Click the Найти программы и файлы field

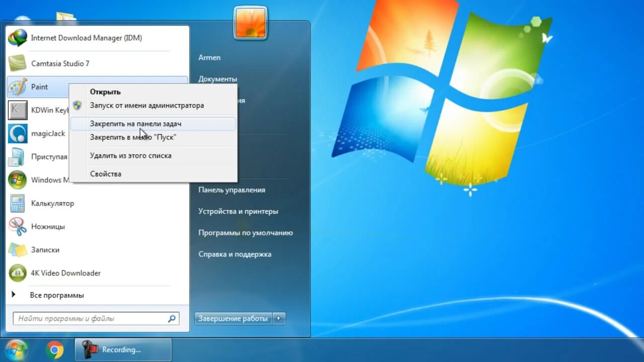click(x=96, y=318)
